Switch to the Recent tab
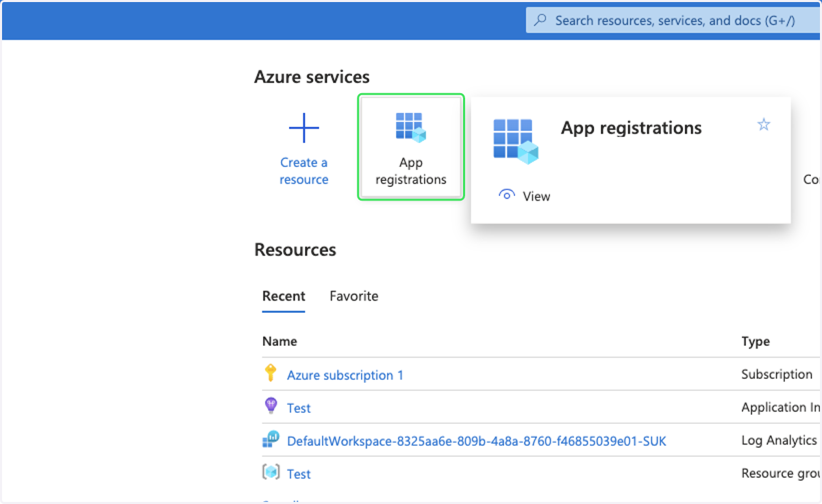Viewport: 822px width, 504px height. (x=284, y=297)
